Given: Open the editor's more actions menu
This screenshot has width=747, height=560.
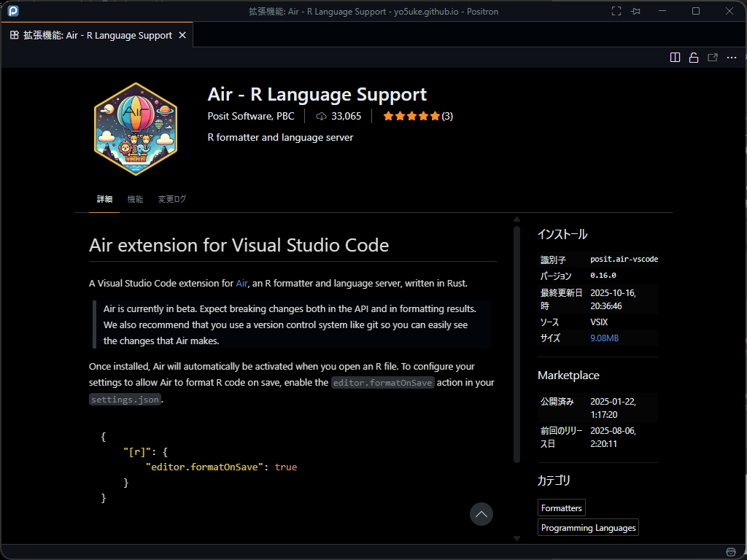Looking at the screenshot, I should [x=732, y=58].
